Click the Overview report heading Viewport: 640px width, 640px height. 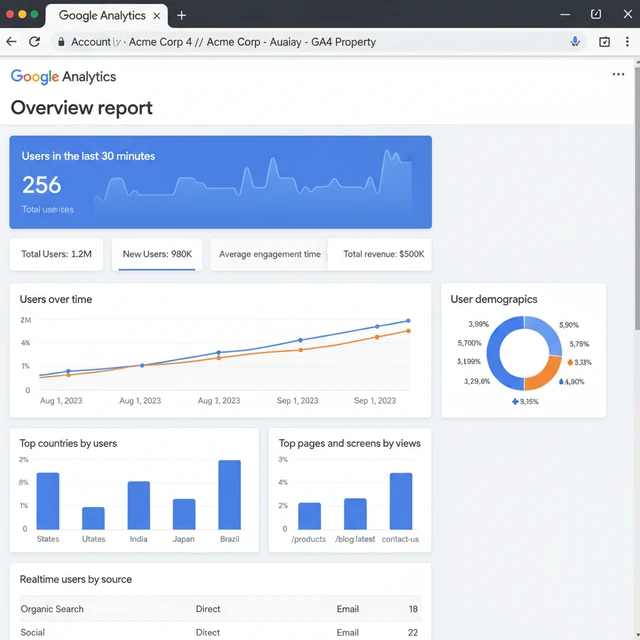click(x=82, y=108)
